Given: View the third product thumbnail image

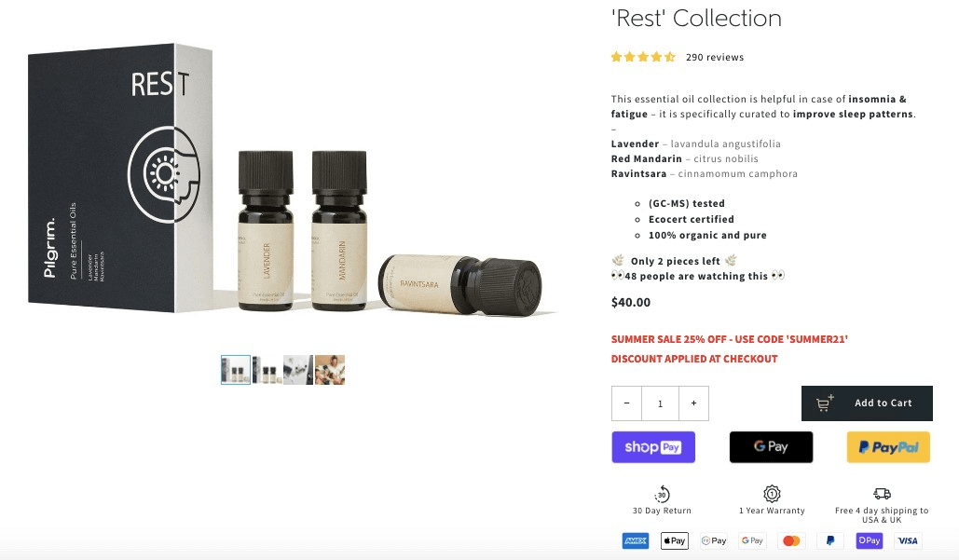Looking at the screenshot, I should pyautogui.click(x=298, y=370).
